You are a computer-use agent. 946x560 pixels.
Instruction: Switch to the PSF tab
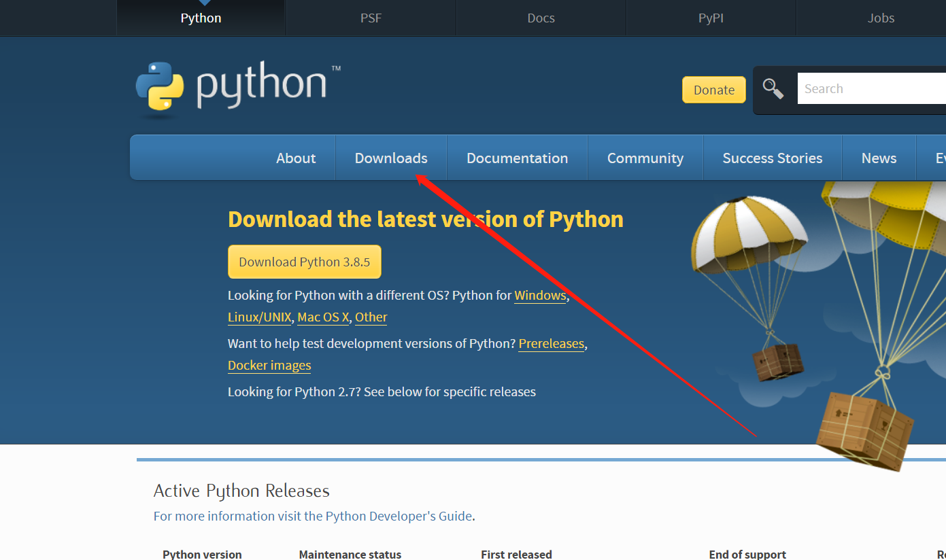[371, 18]
